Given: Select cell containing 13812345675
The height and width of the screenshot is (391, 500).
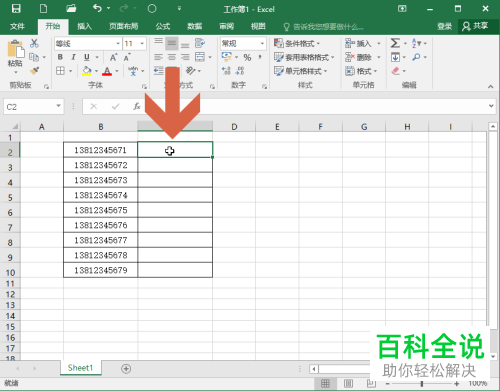Looking at the screenshot, I should coord(100,210).
